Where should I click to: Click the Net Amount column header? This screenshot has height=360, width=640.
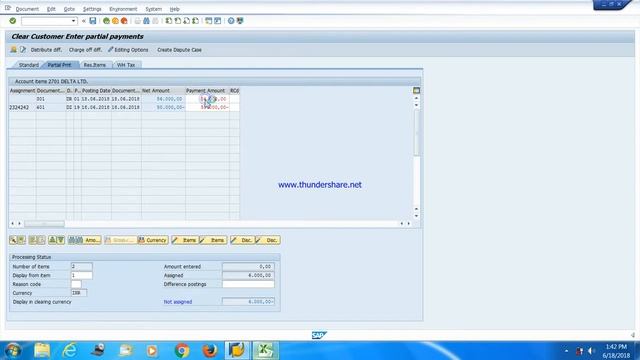(x=163, y=91)
